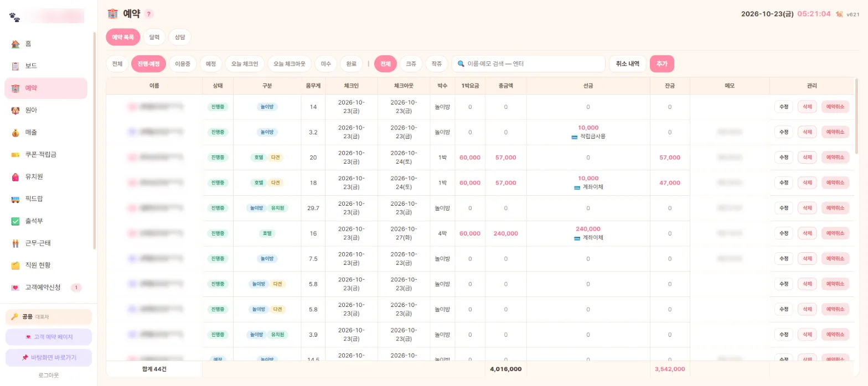This screenshot has width=868, height=386.
Task: Click the 로그아웃 link
Action: tap(48, 375)
